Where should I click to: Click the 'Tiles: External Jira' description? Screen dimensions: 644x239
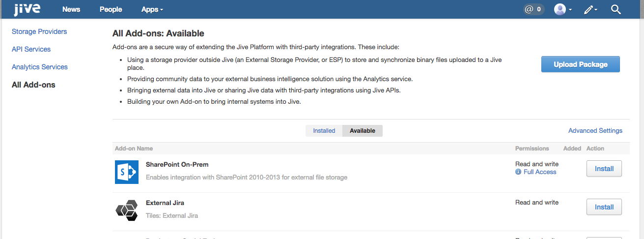point(172,215)
